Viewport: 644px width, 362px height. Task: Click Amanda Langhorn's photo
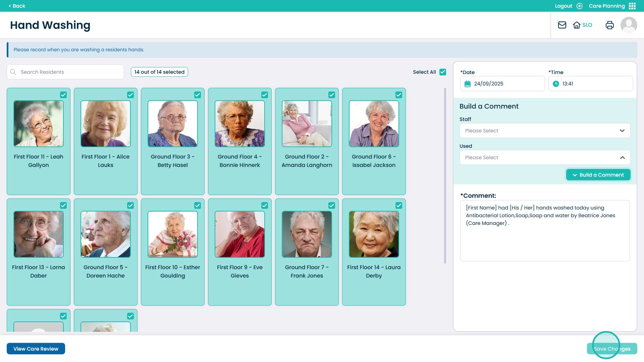(307, 123)
